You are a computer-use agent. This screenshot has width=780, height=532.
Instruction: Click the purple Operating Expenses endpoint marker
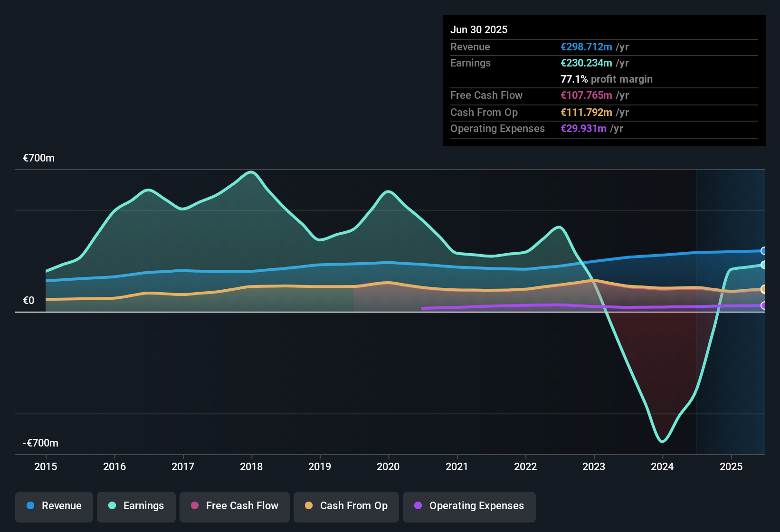(x=763, y=305)
